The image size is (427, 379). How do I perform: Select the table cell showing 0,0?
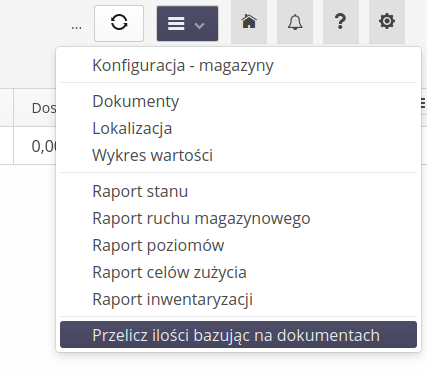point(35,146)
